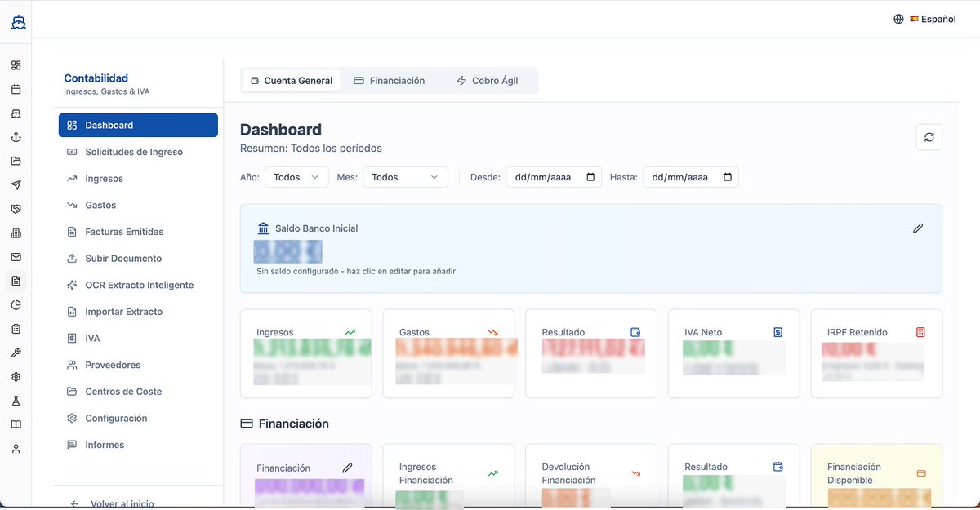This screenshot has width=980, height=510.
Task: Open Proveedores in the sidebar
Action: [x=138, y=365]
